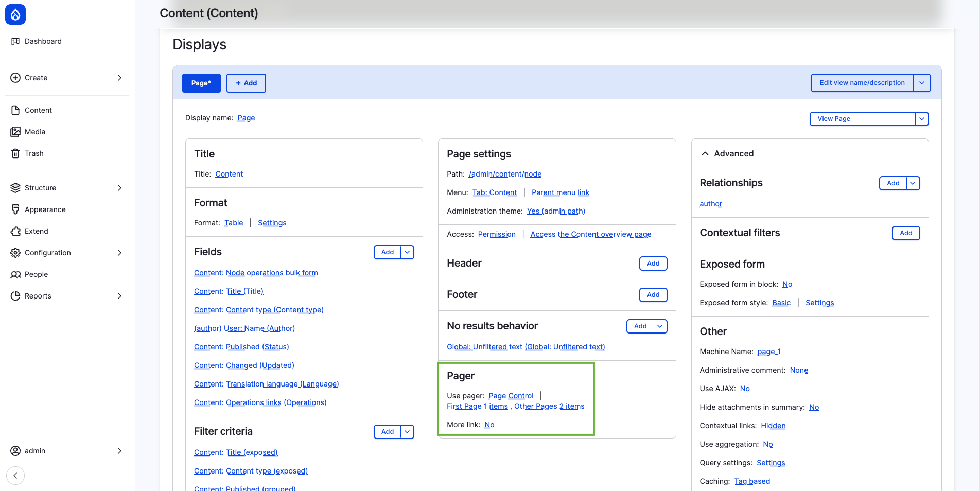Screen dimensions: 980x491
Task: Click the Drupal logo icon
Action: [x=15, y=14]
